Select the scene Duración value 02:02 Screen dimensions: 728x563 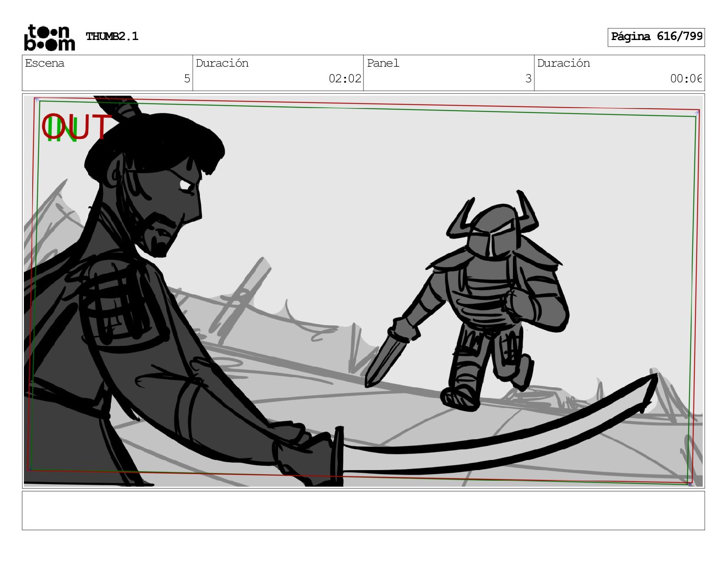[x=345, y=79]
